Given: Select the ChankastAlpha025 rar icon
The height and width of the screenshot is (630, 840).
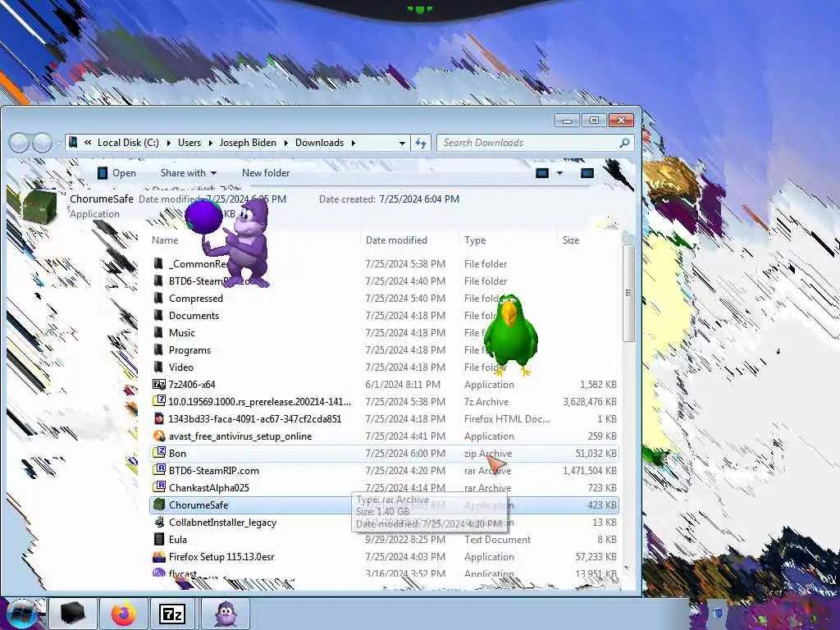Looking at the screenshot, I should [159, 487].
